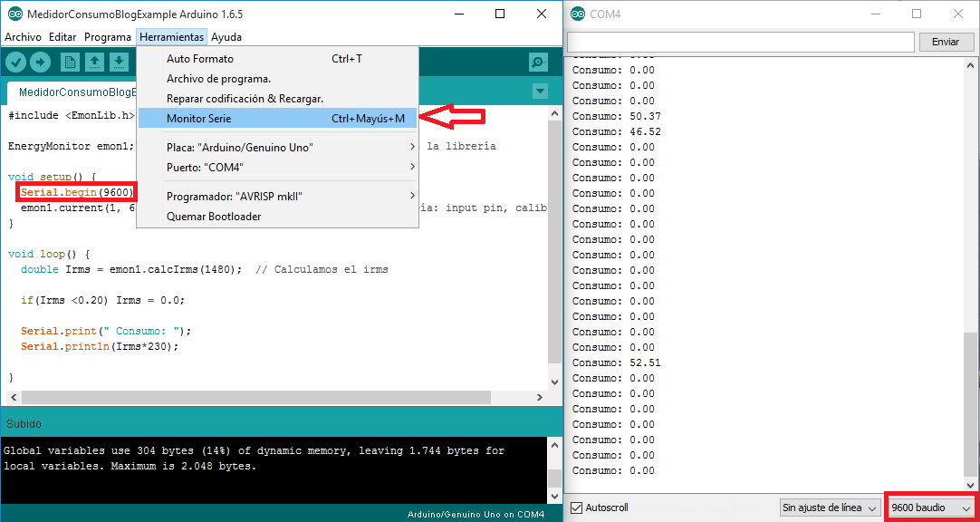This screenshot has width=980, height=522.
Task: Click the 'EnergyMonitor emon1;' code line
Action: 72,146
